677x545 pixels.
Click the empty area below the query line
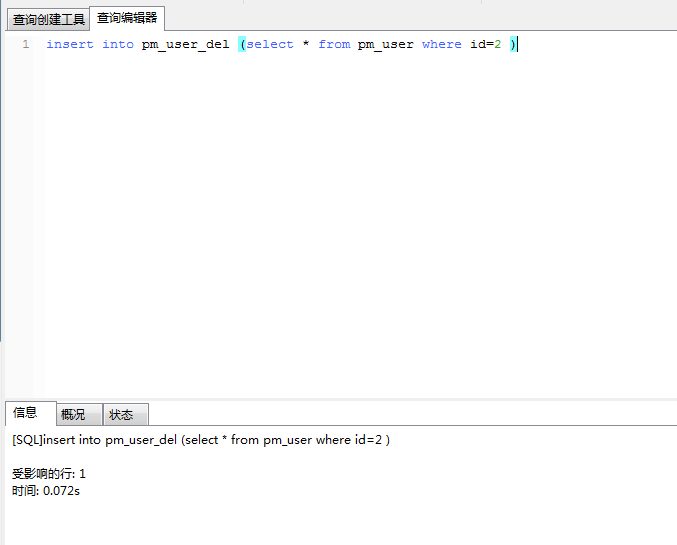pyautogui.click(x=340, y=220)
